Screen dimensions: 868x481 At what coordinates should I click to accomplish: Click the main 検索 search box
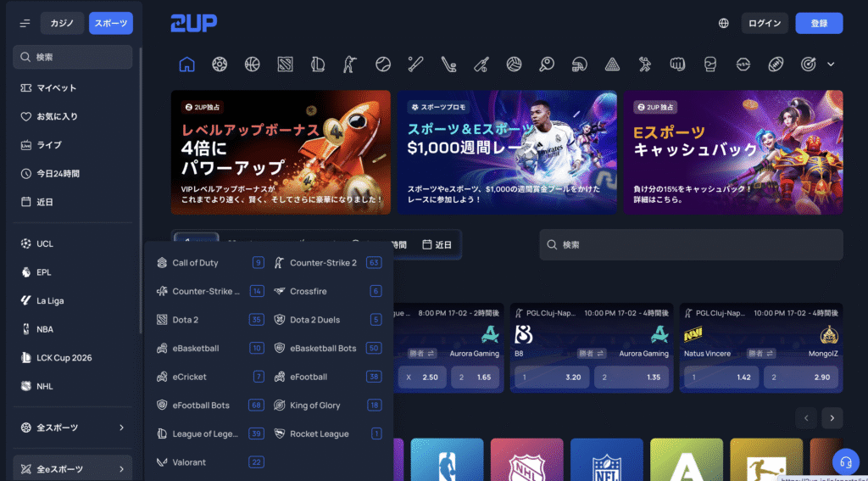tap(692, 244)
